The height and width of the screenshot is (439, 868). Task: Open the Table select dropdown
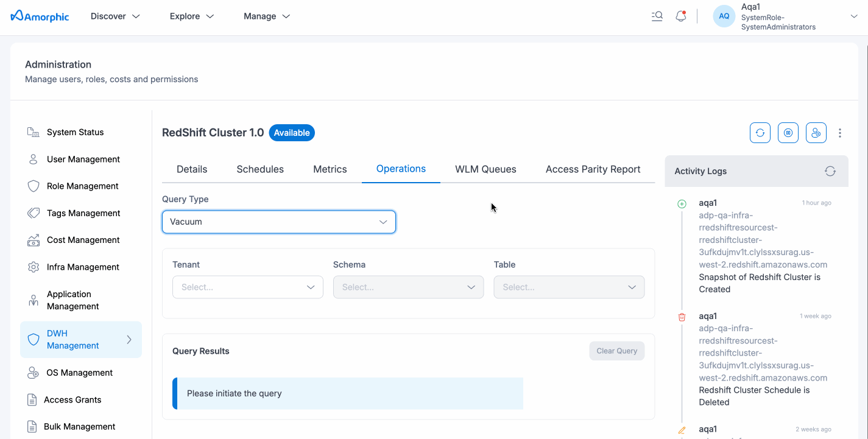pos(569,287)
